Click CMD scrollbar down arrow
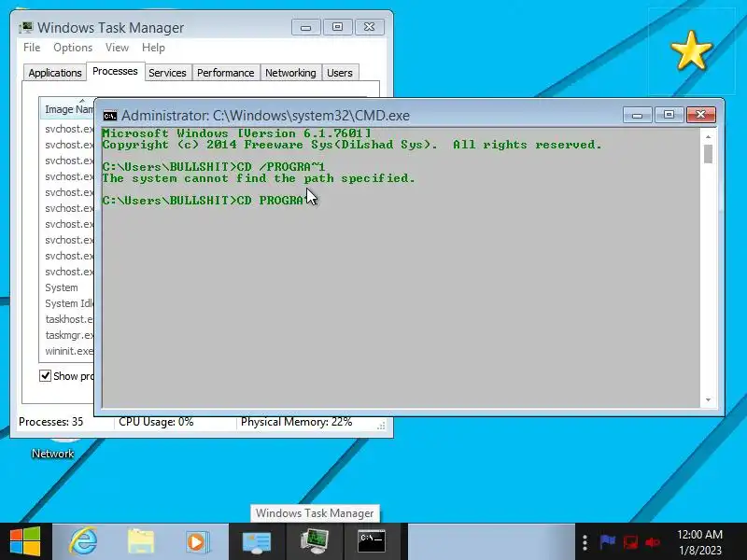The image size is (747, 560). [709, 399]
